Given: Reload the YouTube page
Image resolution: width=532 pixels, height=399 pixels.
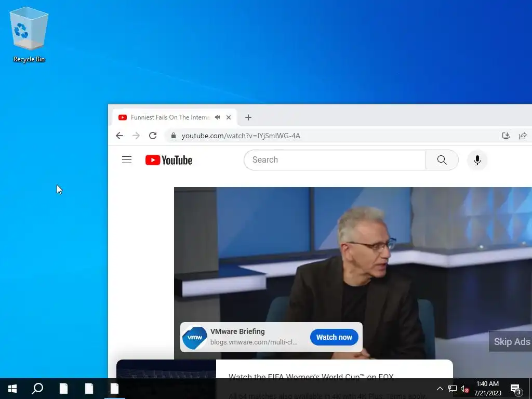Looking at the screenshot, I should [x=153, y=136].
